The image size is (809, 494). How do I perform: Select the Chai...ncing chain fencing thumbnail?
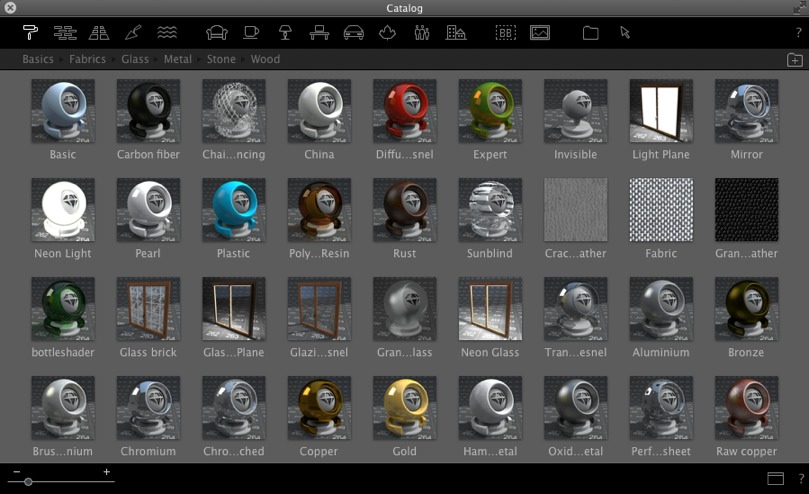(234, 111)
